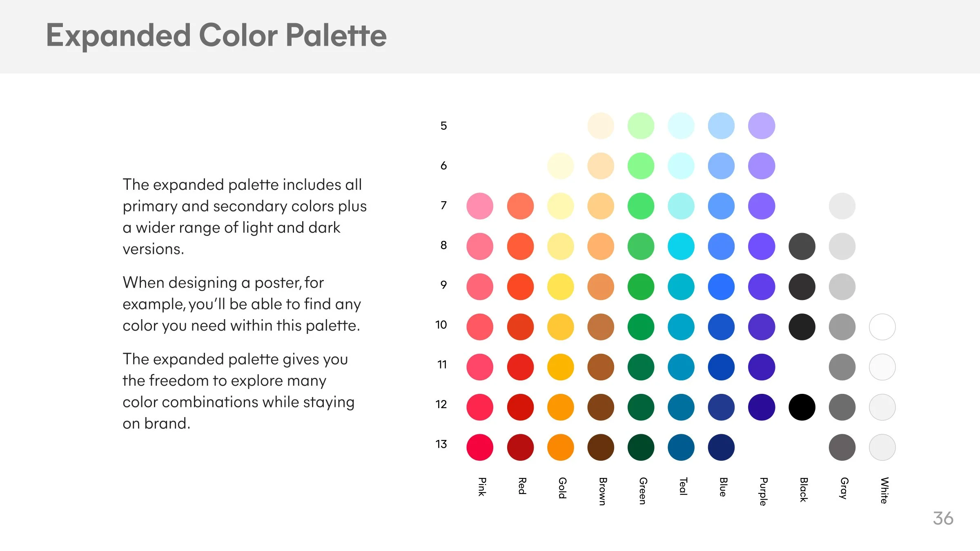Pick the Blue swatch in row 13

721,447
